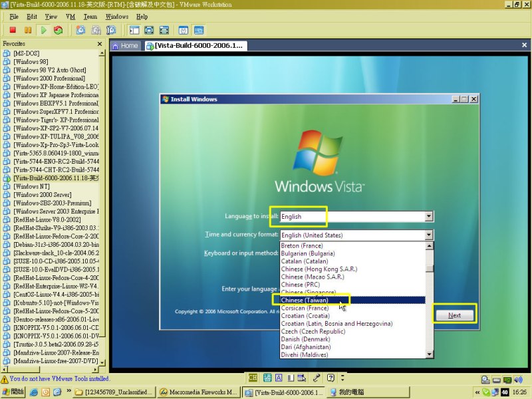Select the Vista-Build-6000 VM tab

(x=196, y=46)
